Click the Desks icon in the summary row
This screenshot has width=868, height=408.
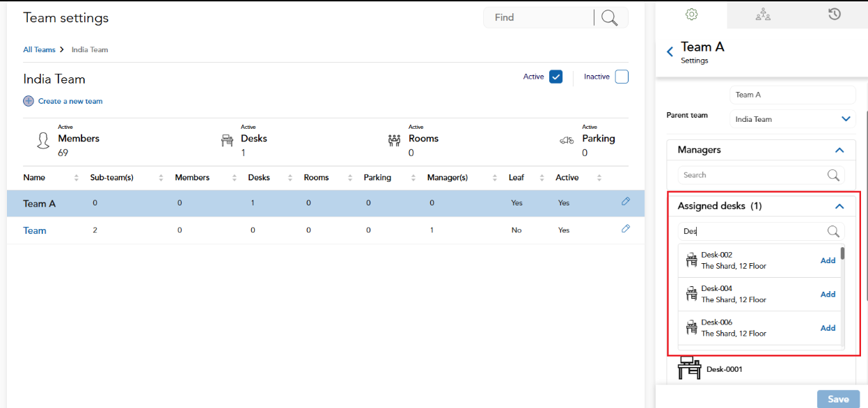pos(227,139)
